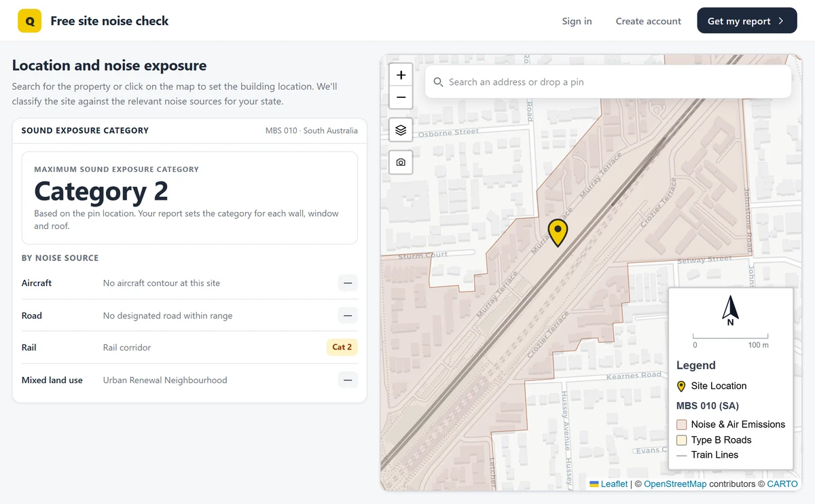Click the dash badge in Road row

[x=348, y=316]
